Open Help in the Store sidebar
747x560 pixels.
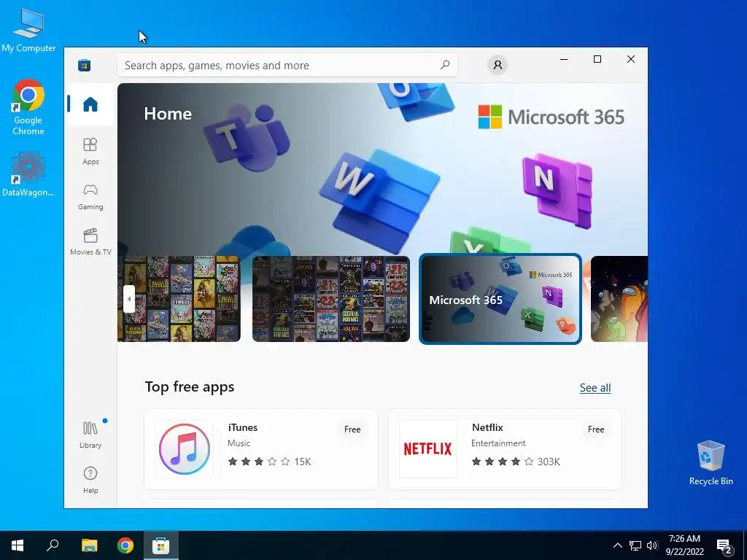(x=90, y=480)
